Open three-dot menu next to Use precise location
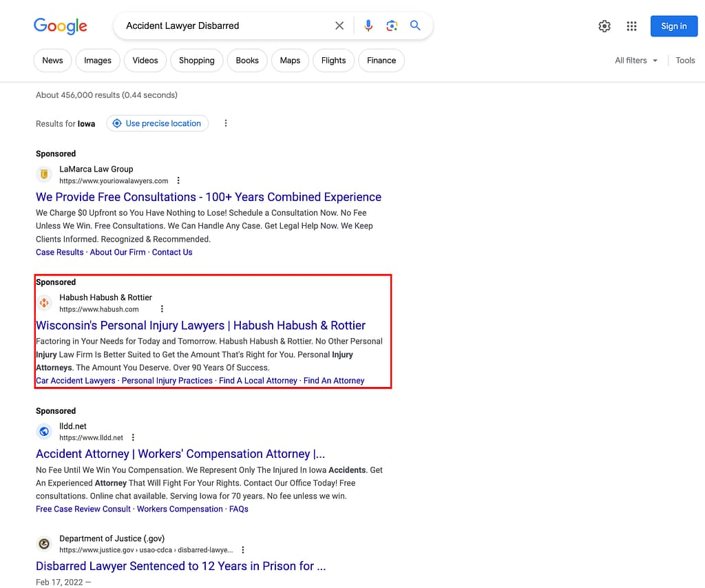This screenshot has width=705, height=588. (x=226, y=123)
